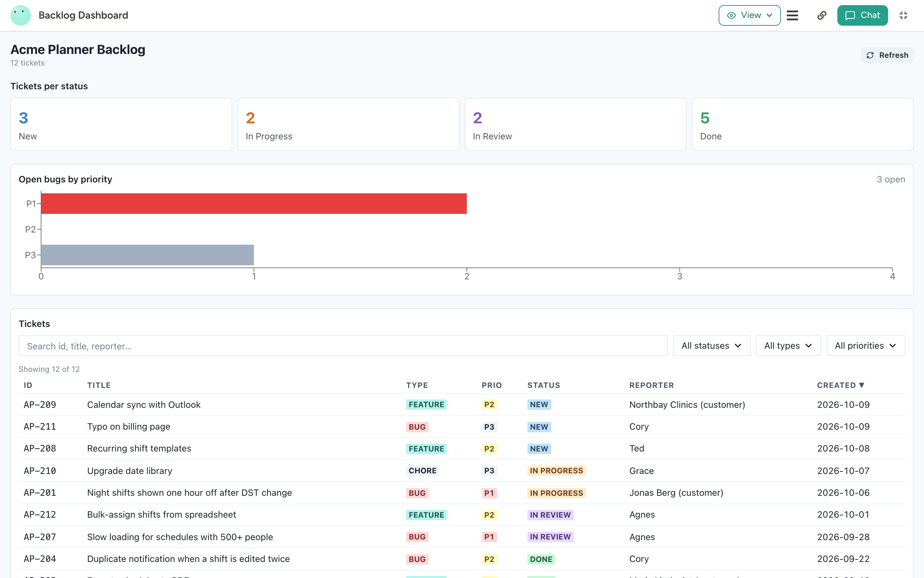Select the Done status card
The width and height of the screenshot is (924, 578).
802,124
